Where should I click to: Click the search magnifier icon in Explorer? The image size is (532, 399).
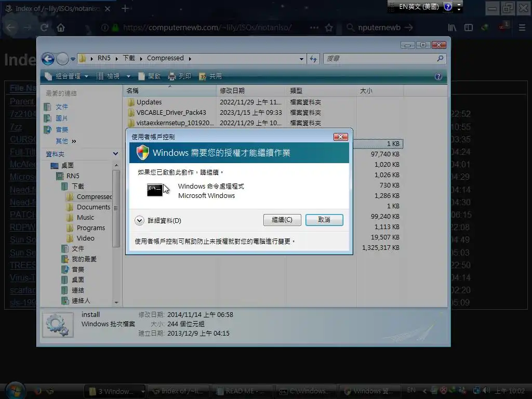[440, 58]
